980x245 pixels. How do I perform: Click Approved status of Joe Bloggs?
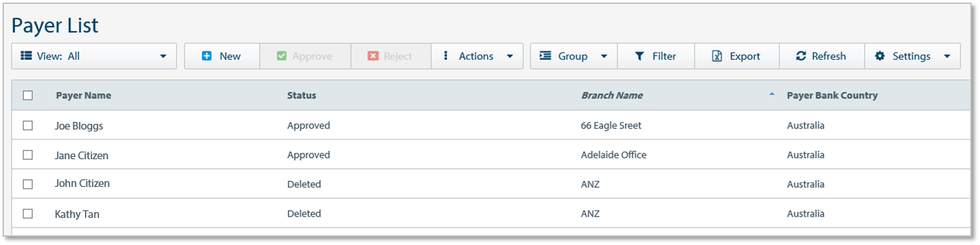point(308,126)
